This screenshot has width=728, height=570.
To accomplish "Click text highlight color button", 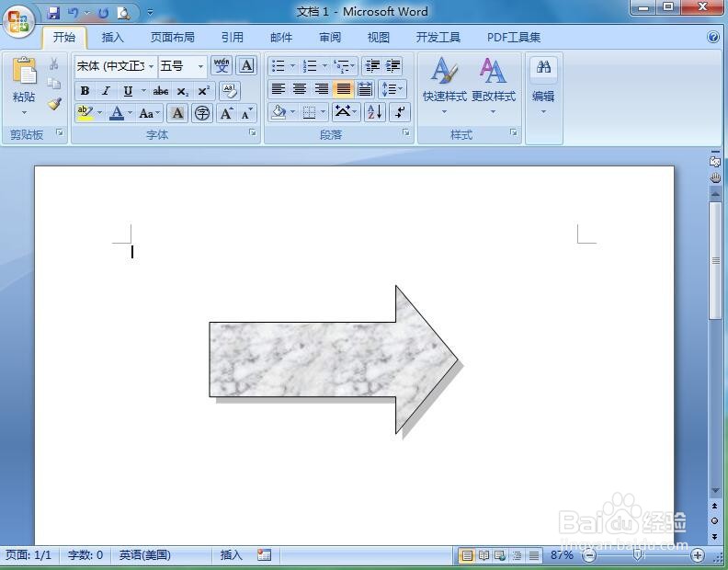I will 85,113.
